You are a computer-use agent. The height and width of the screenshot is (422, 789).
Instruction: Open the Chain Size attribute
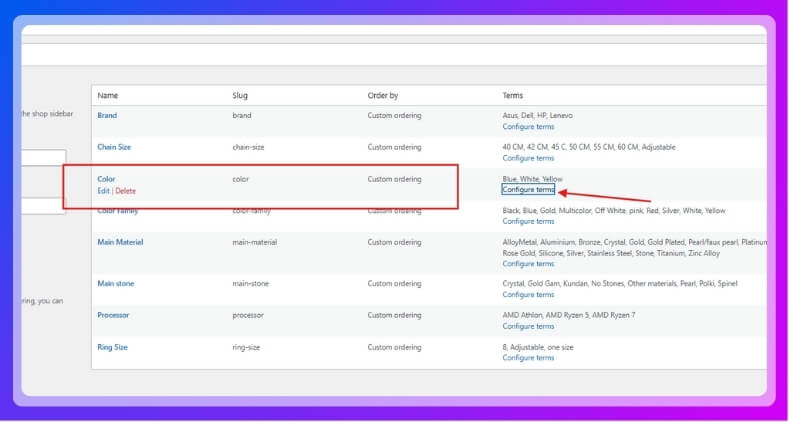pos(114,147)
